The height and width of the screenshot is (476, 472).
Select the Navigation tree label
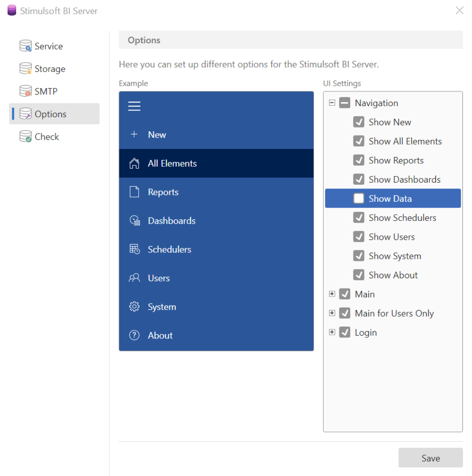click(x=376, y=103)
